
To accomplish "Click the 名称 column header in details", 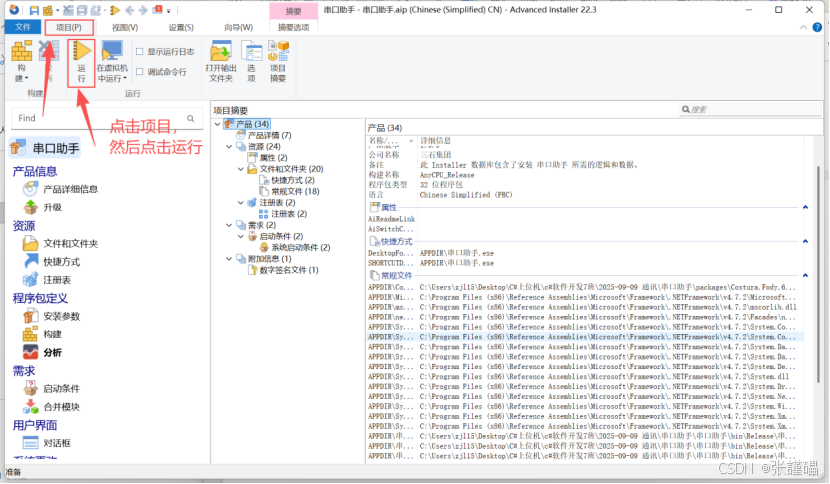I will [x=391, y=140].
